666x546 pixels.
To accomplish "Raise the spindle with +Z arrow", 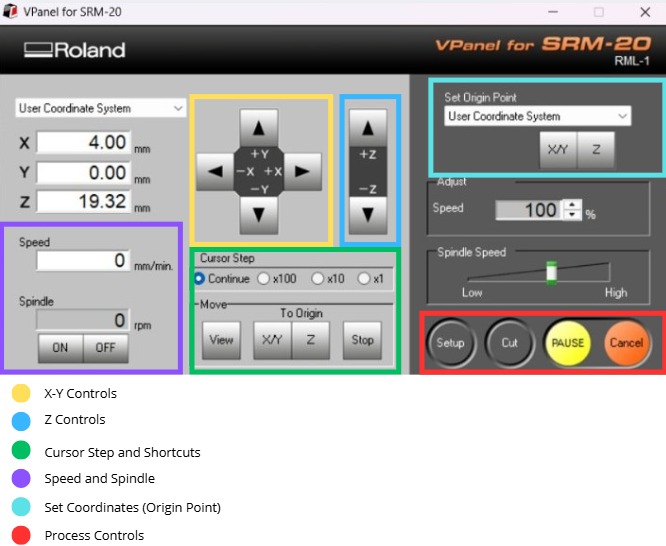I will click(x=368, y=127).
